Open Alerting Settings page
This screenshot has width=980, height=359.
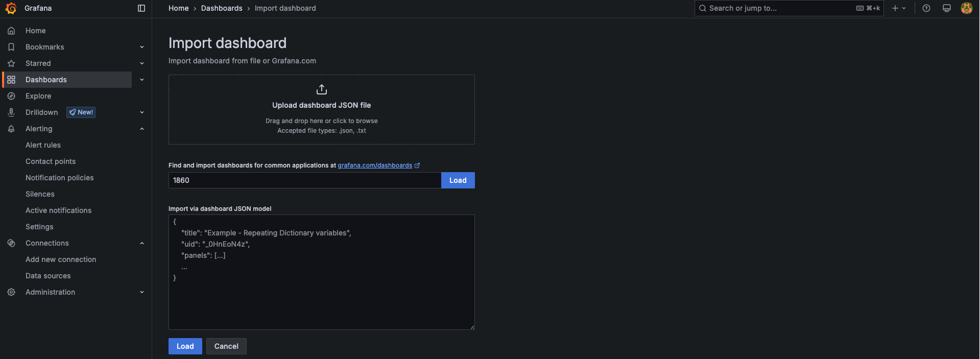click(39, 227)
